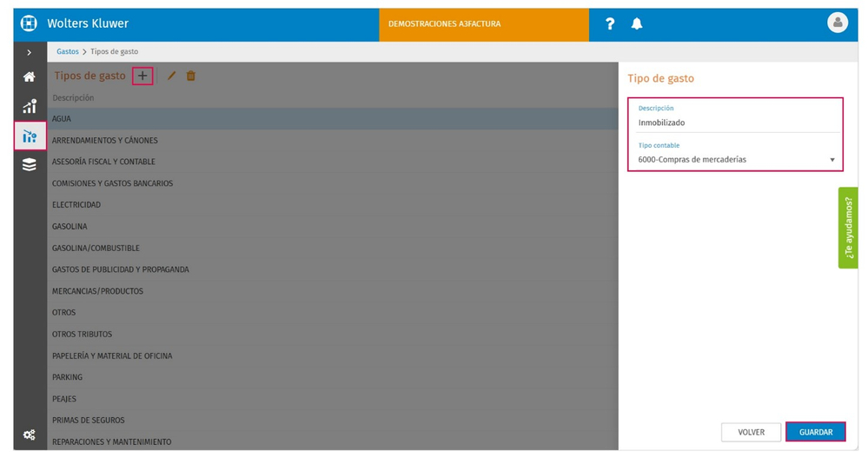Click the Wolters Kluwer brand name

coord(88,23)
